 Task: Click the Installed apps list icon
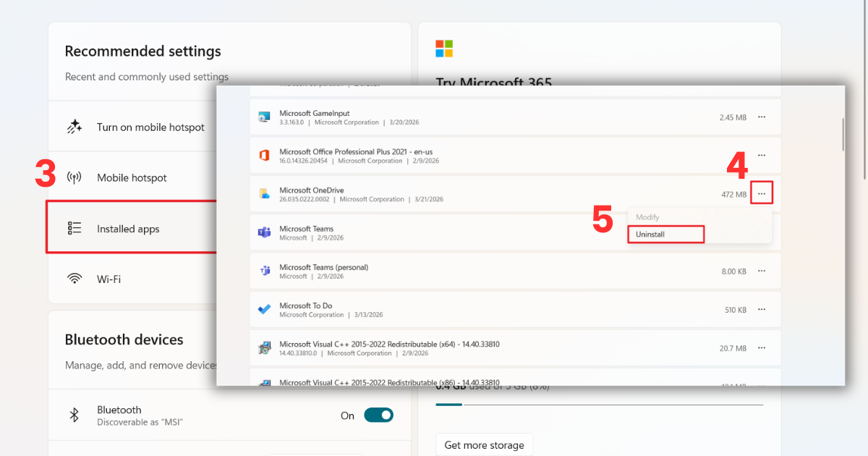point(74,229)
